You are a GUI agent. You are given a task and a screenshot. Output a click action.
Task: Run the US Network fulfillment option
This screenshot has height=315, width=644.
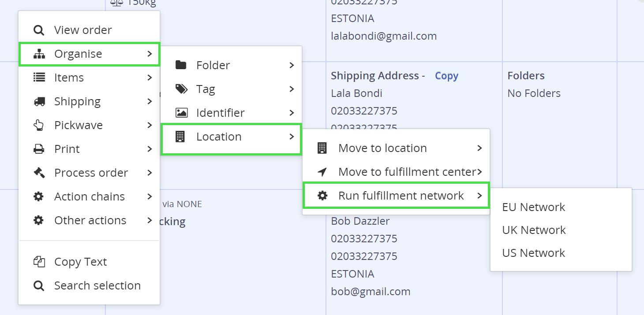533,253
